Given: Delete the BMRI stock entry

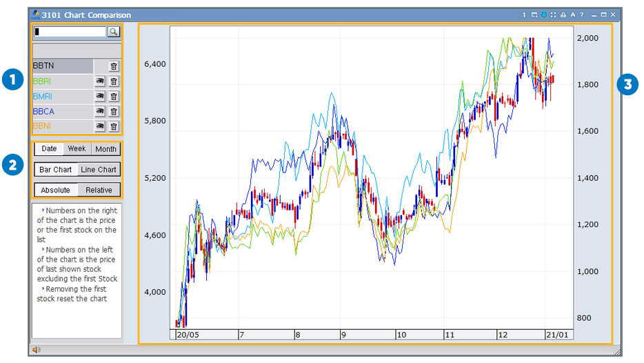Looking at the screenshot, I should 114,97.
